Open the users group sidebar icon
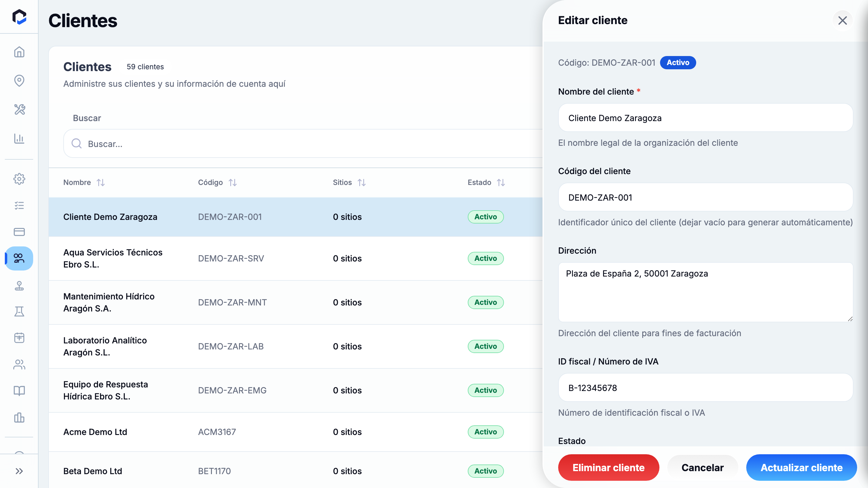The width and height of the screenshot is (868, 488). coord(19,364)
